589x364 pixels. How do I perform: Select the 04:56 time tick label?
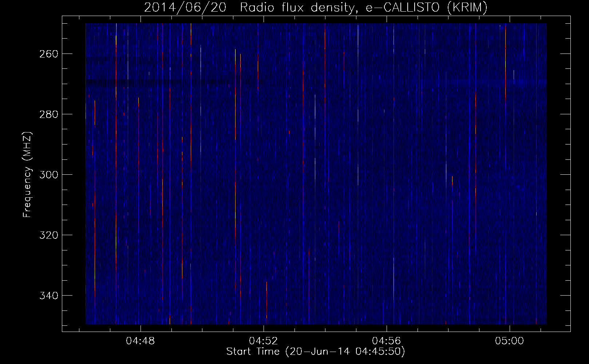(386, 341)
